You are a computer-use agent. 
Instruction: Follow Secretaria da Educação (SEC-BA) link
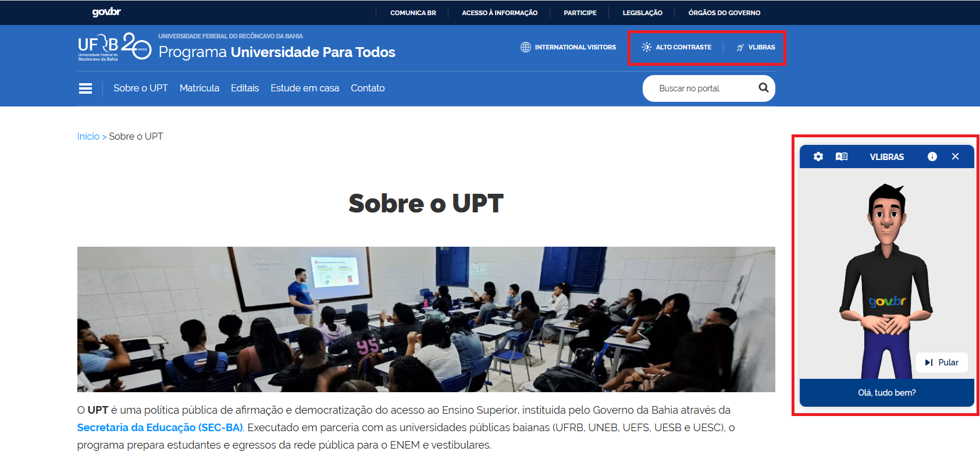click(x=160, y=428)
